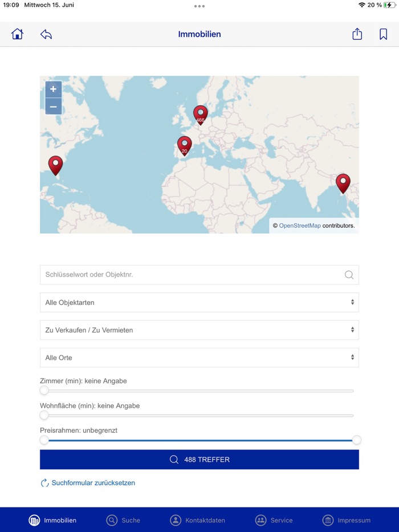This screenshot has height=532, width=399.
Task: Click the Zimmer (min) slider handle
Action: 44,391
